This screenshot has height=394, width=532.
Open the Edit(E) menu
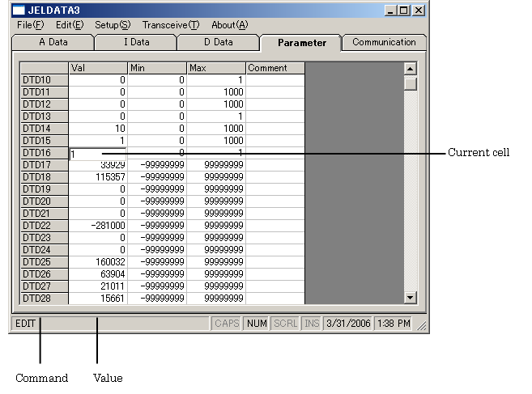tap(70, 25)
